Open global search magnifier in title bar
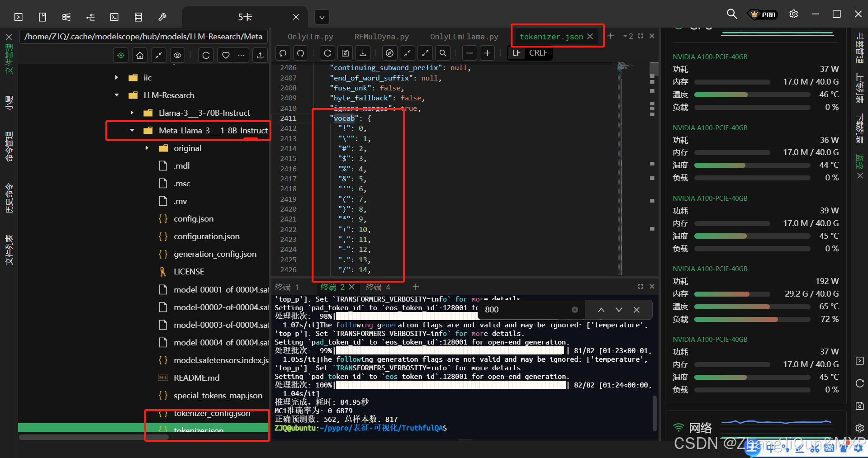Image resolution: width=868 pixels, height=458 pixels. pyautogui.click(x=732, y=14)
